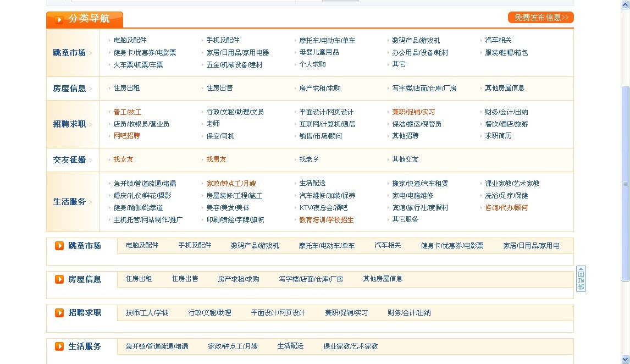Open the 找女友 link
Viewport: 630px width, 364px height.
click(x=123, y=159)
